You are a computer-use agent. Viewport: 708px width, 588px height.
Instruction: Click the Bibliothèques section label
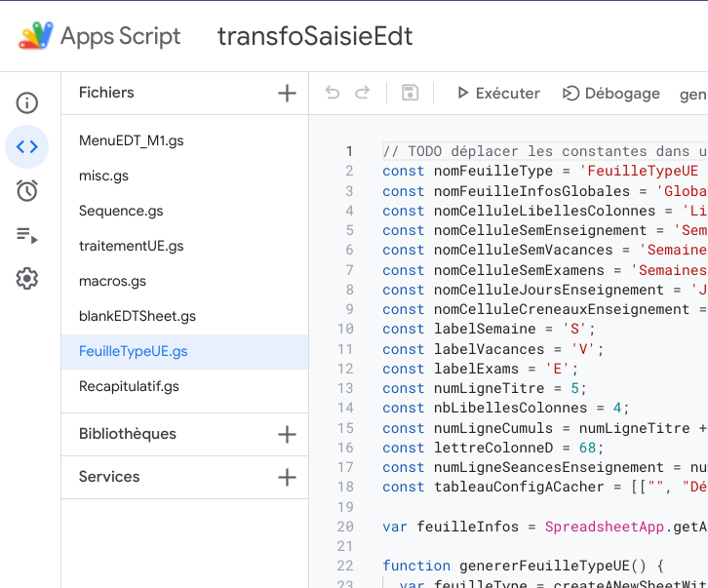pos(128,434)
